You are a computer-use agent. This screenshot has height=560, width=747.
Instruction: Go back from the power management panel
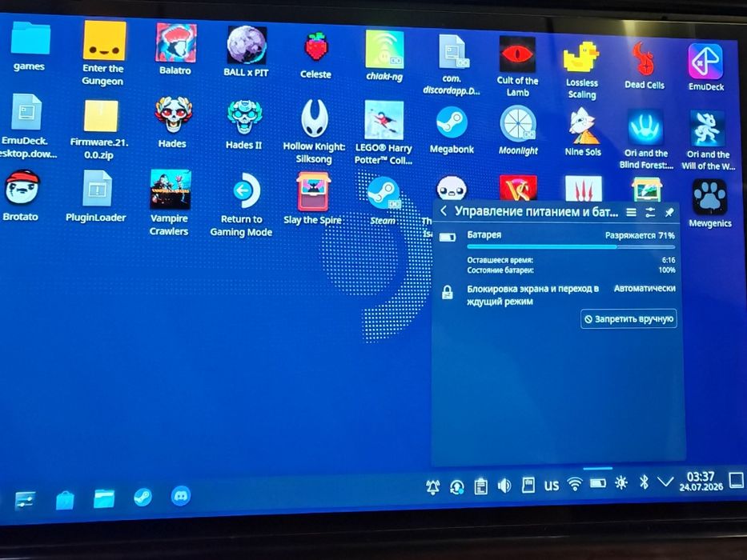point(444,211)
